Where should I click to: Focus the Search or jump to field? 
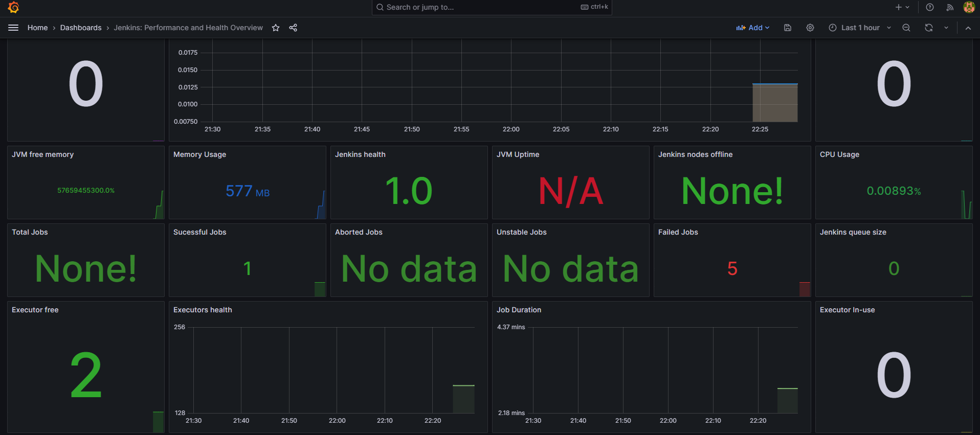pos(492,7)
